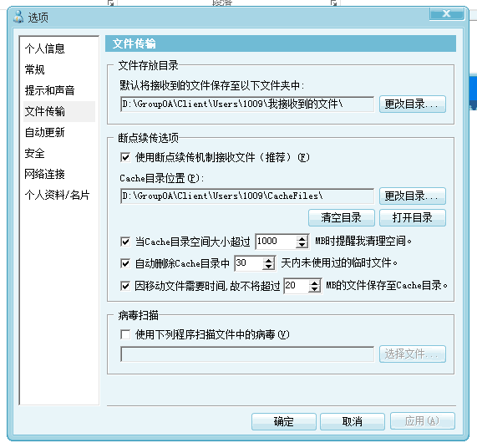Decrease the Cache size limit spinner down arrow
Viewport: 477px width, 448px height.
[x=302, y=245]
